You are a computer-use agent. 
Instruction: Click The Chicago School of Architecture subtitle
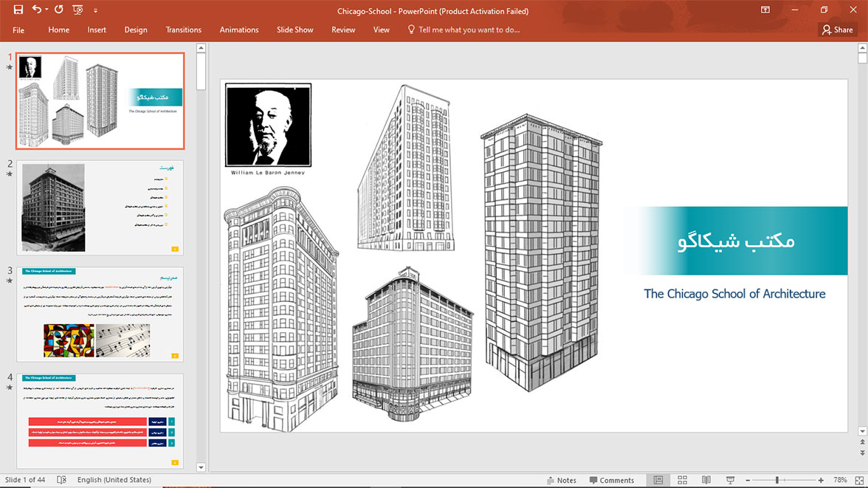pos(734,294)
